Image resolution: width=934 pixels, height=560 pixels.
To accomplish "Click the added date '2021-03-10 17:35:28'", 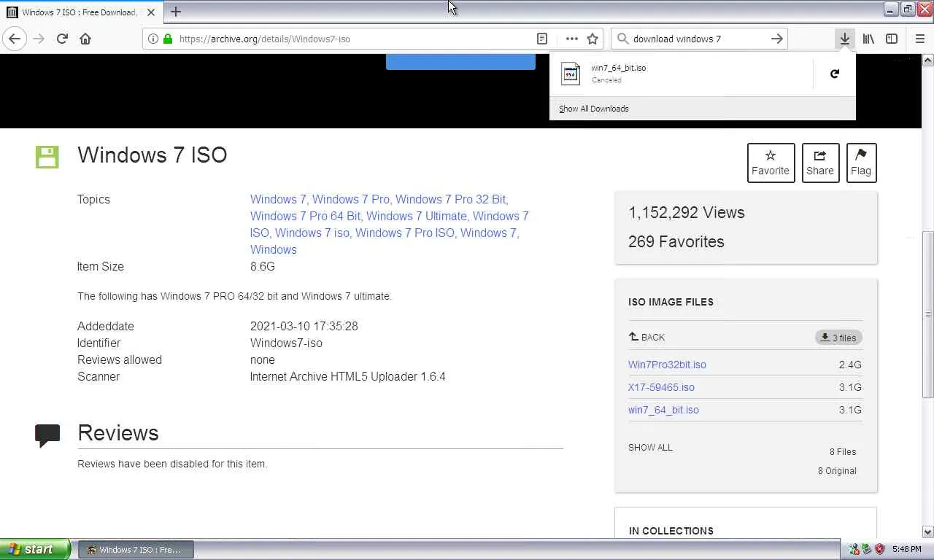I will click(x=304, y=327).
